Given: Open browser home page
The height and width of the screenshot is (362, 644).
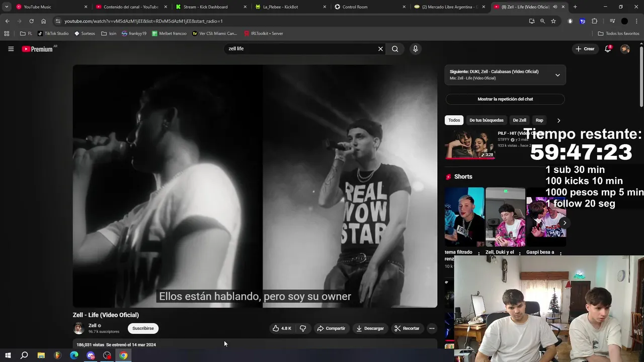Looking at the screenshot, I should pyautogui.click(x=43, y=21).
